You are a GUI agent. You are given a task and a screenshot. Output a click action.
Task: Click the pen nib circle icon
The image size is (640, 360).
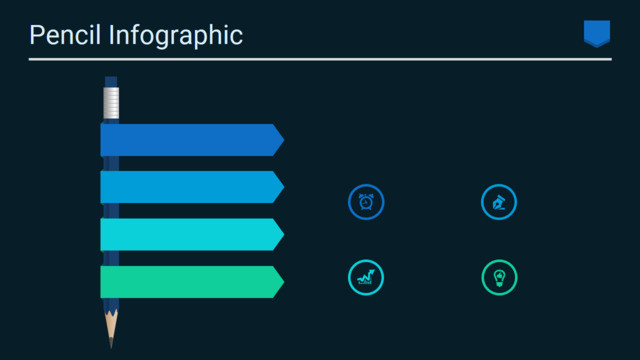(x=499, y=202)
